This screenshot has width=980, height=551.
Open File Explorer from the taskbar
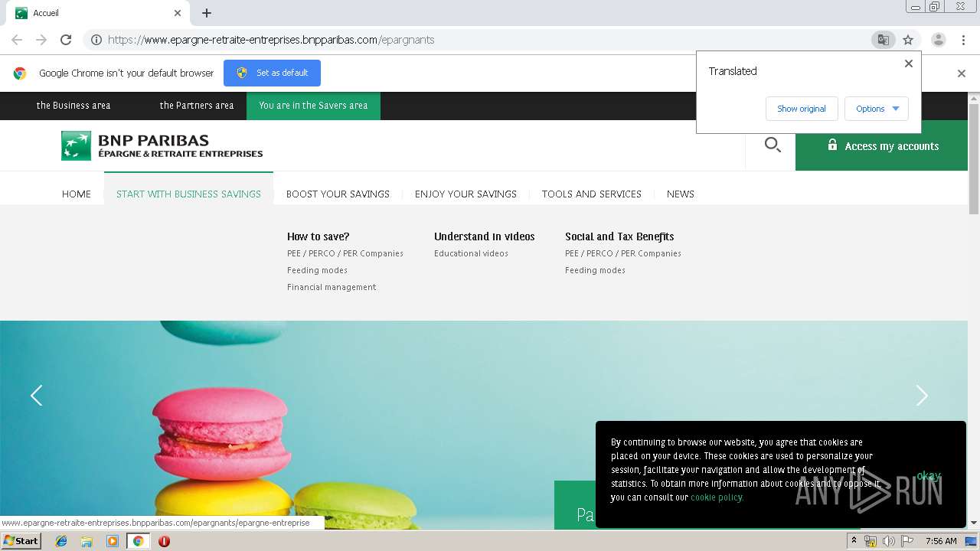pyautogui.click(x=87, y=541)
